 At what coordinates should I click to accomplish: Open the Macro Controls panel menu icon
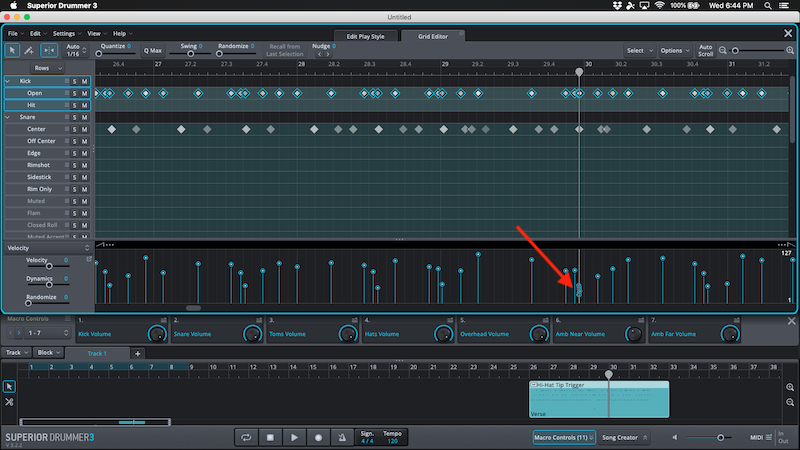coord(67,319)
